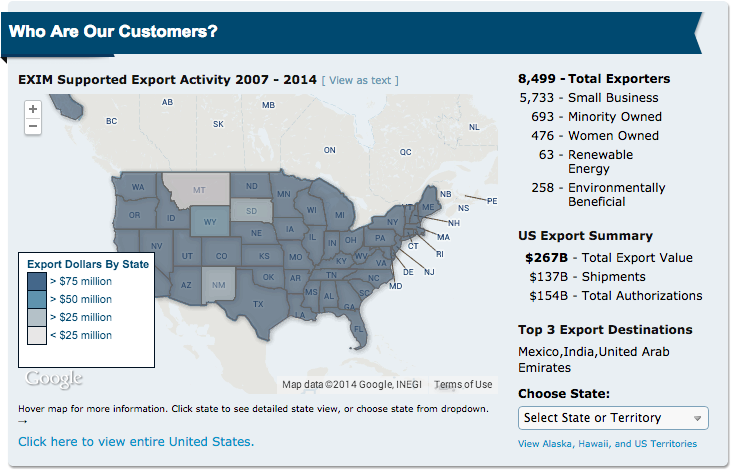Open the Select State or Territory dropdown
The image size is (732, 470).
click(x=613, y=418)
